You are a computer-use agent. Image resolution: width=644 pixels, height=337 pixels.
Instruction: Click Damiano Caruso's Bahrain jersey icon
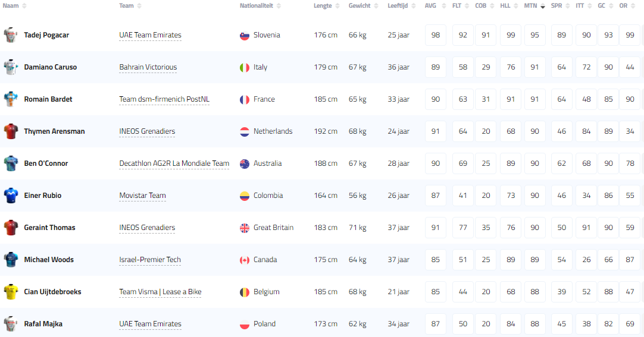pos(11,67)
